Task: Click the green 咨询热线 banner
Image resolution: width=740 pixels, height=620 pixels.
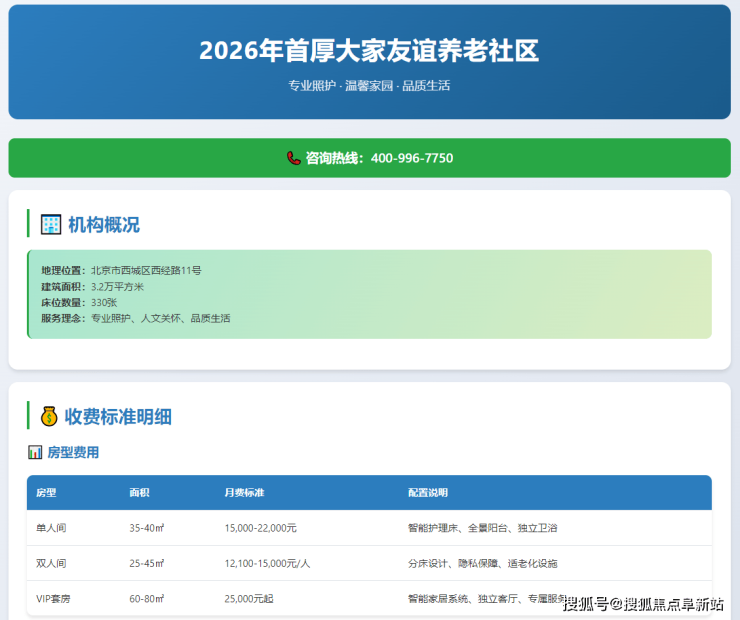Action: 600,158
